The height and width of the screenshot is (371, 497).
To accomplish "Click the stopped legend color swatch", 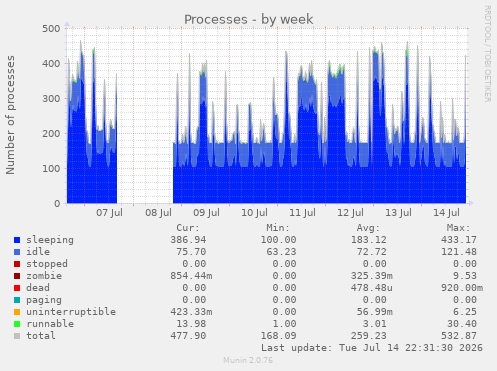I will click(x=17, y=264).
